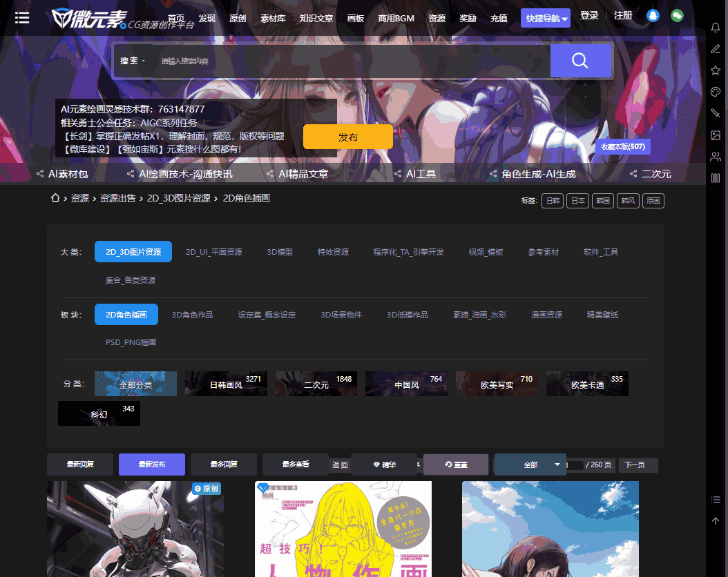Click the 登录 link
This screenshot has width=728, height=577.
click(x=589, y=15)
